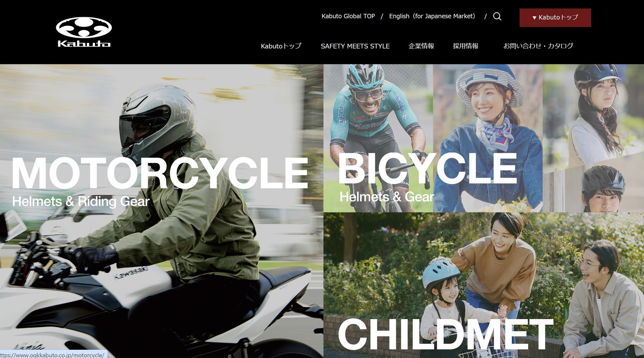The width and height of the screenshot is (644, 358).
Task: Click the MOTORCYCLE heading text
Action: 160,173
